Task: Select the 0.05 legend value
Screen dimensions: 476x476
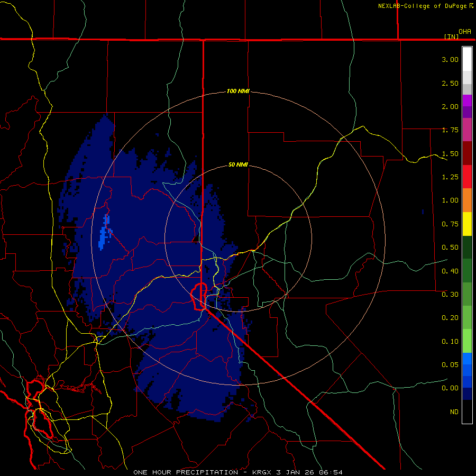Action: click(450, 365)
